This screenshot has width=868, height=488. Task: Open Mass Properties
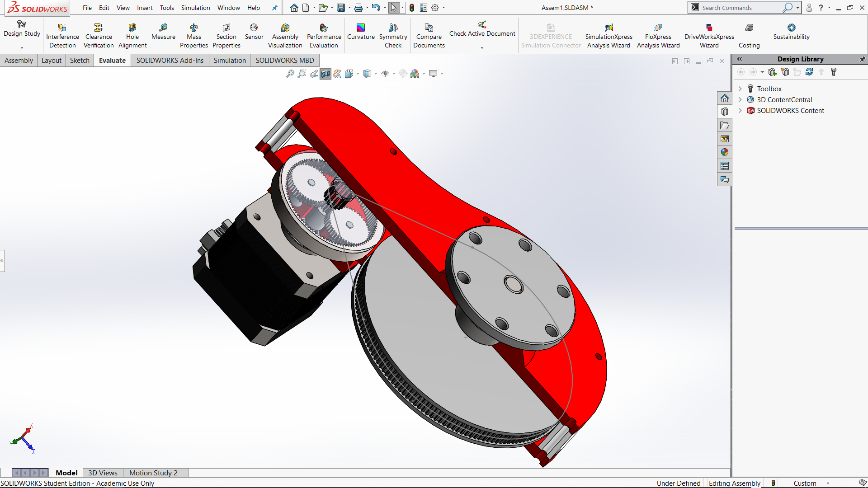point(193,36)
